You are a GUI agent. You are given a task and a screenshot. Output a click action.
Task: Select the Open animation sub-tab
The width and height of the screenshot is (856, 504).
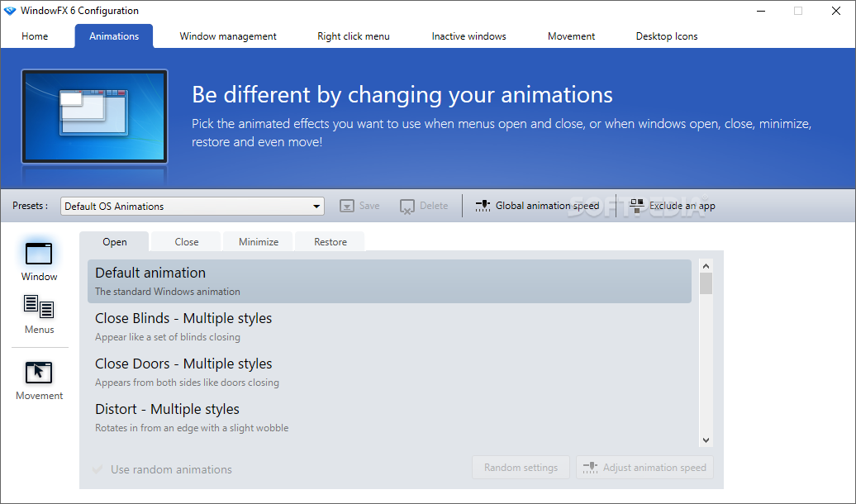coord(115,242)
